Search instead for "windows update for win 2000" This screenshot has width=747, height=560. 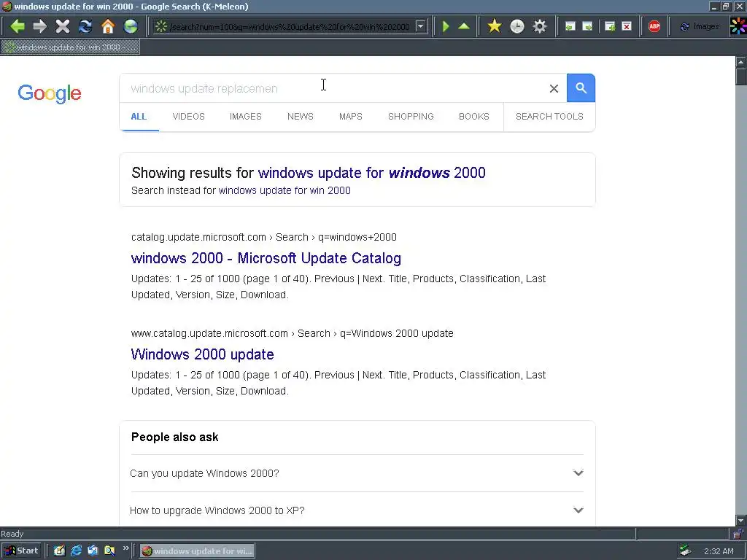click(x=285, y=190)
